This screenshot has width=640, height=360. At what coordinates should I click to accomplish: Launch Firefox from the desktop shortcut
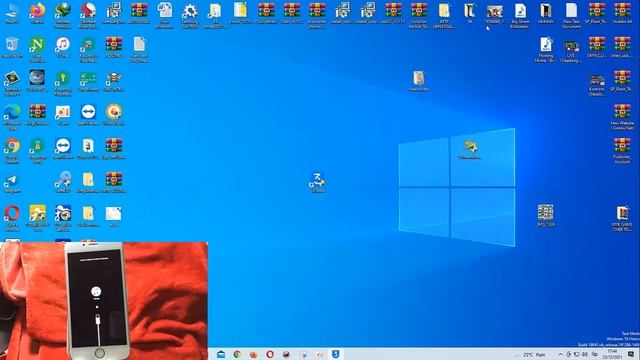37,13
